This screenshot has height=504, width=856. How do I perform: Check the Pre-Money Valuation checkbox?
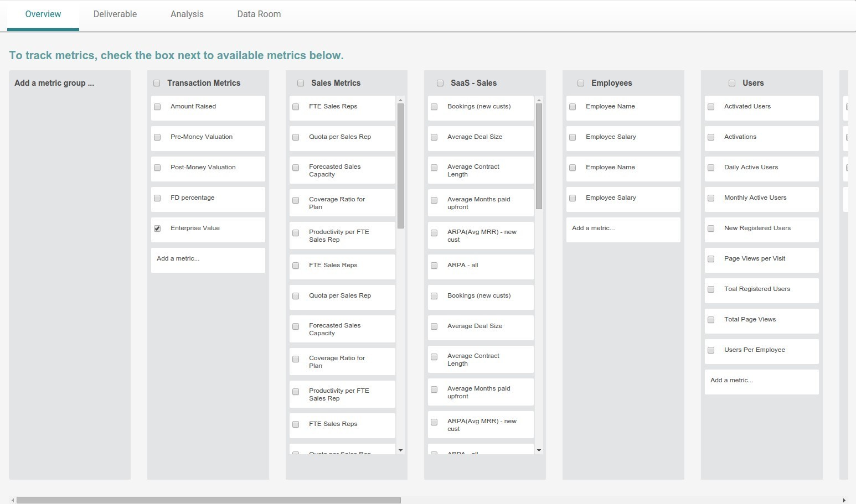pos(157,137)
